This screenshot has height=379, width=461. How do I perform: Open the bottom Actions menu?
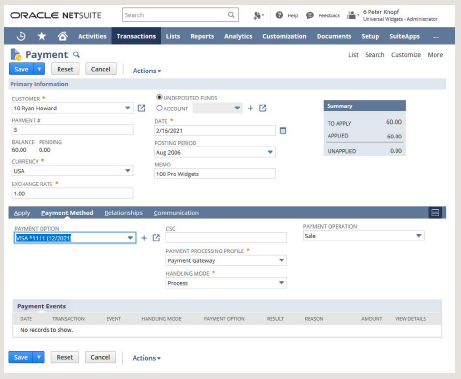146,358
